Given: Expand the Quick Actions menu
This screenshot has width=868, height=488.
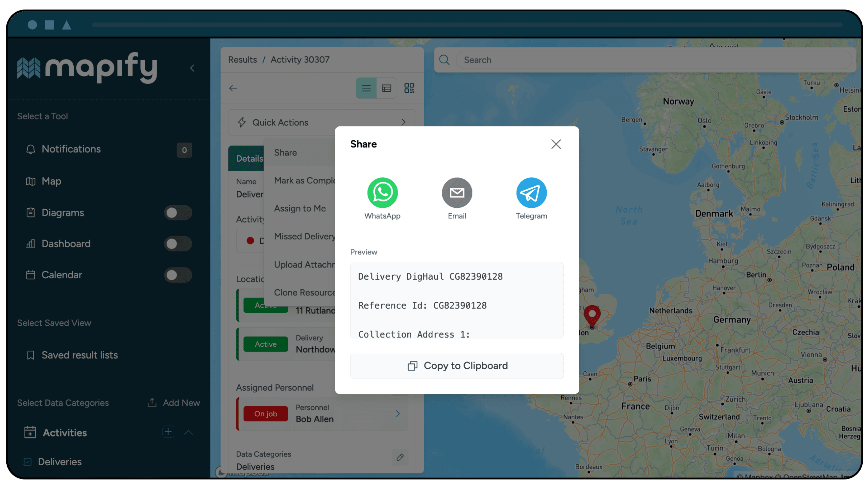Looking at the screenshot, I should click(322, 123).
